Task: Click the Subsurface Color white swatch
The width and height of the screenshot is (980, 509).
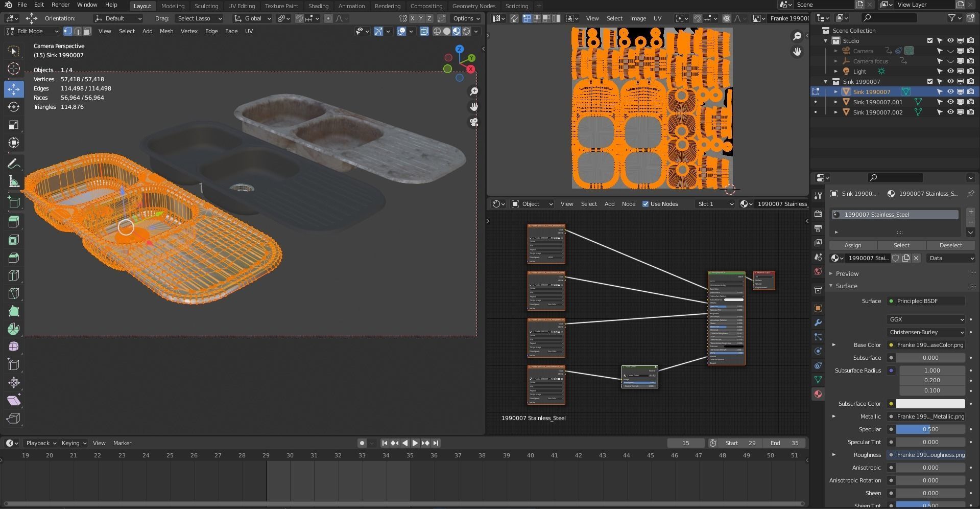Action: (x=930, y=404)
